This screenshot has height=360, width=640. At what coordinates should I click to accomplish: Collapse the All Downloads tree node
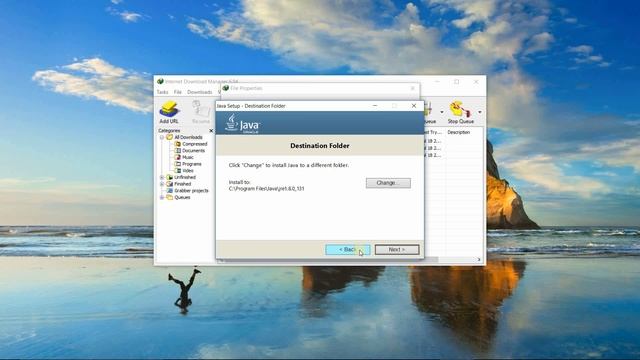(x=162, y=137)
